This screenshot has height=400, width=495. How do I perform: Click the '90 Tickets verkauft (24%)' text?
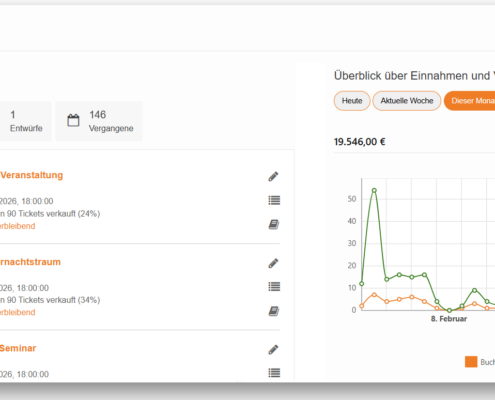coord(53,214)
